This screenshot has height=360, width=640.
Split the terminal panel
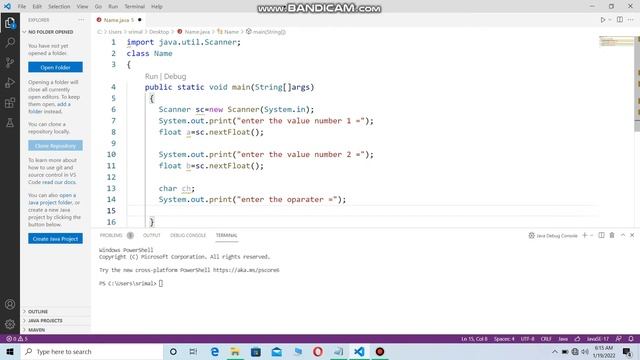[601, 235]
